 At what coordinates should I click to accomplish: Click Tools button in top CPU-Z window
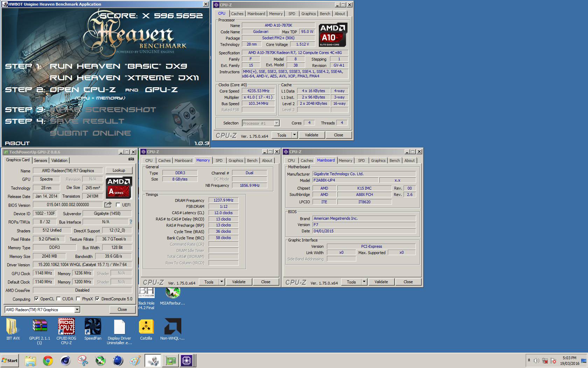[282, 135]
